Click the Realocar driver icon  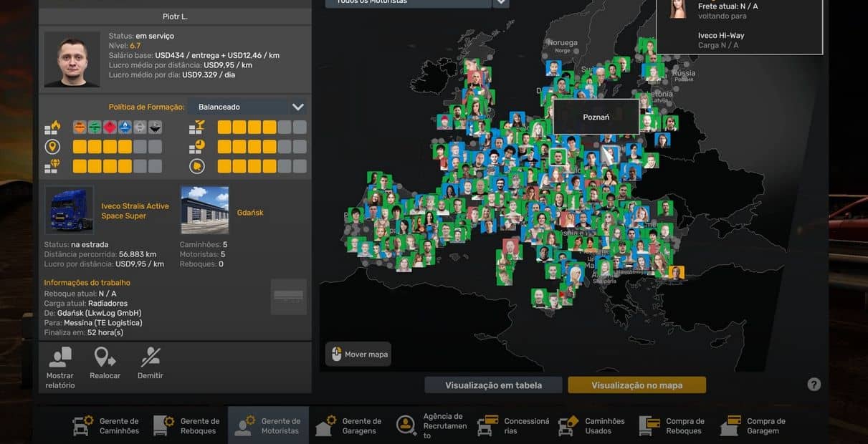click(x=105, y=358)
